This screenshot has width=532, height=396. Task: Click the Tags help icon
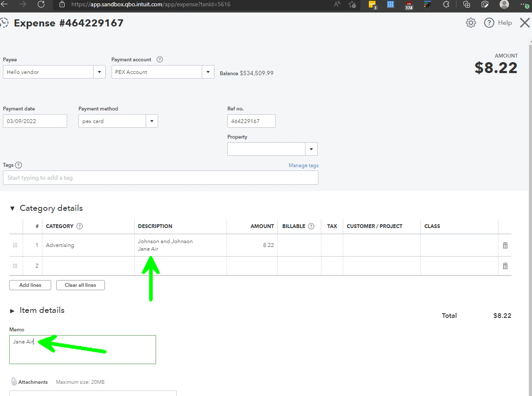click(x=18, y=165)
